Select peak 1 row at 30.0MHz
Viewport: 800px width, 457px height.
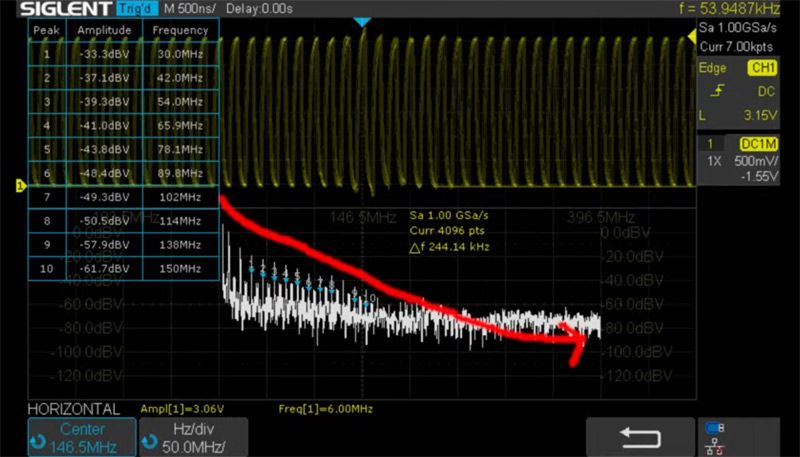pos(122,55)
